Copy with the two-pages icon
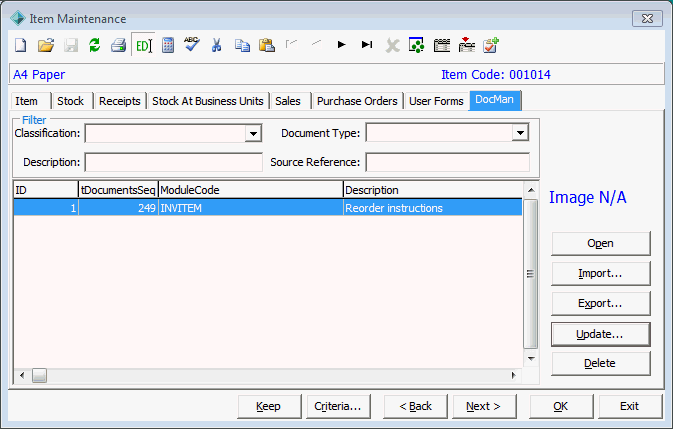The height and width of the screenshot is (429, 673). click(x=242, y=45)
